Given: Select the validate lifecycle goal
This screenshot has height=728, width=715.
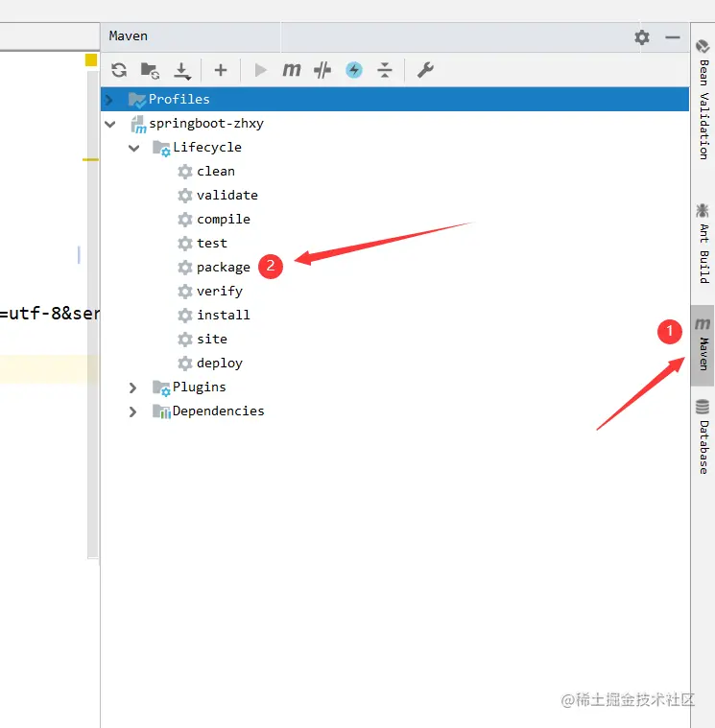Looking at the screenshot, I should coord(227,195).
